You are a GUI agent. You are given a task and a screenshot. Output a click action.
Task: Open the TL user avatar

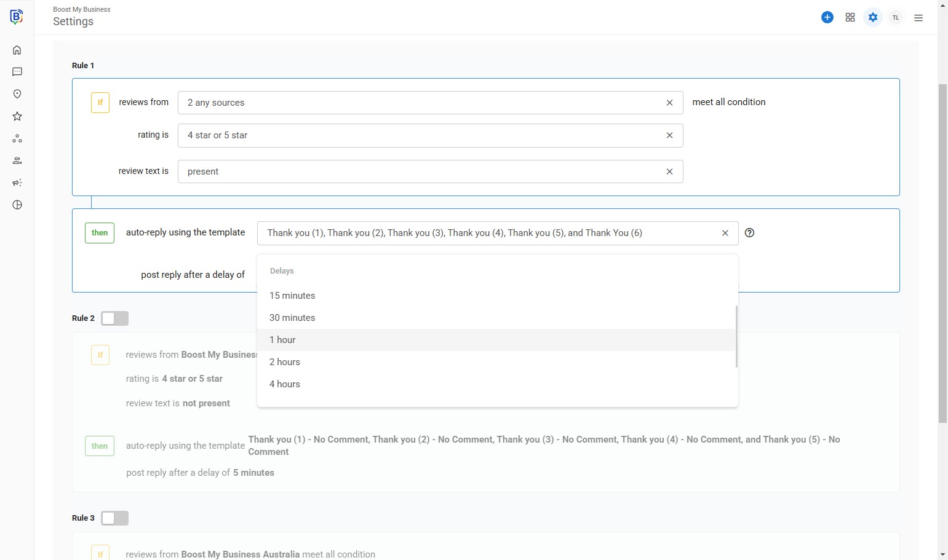(896, 18)
